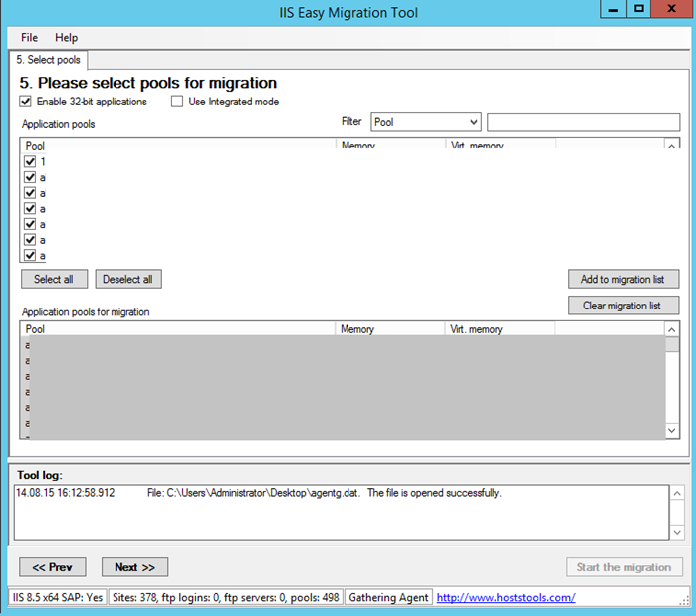The height and width of the screenshot is (616, 696).
Task: Click down arrow of migration list scrollbar
Action: coord(671,430)
